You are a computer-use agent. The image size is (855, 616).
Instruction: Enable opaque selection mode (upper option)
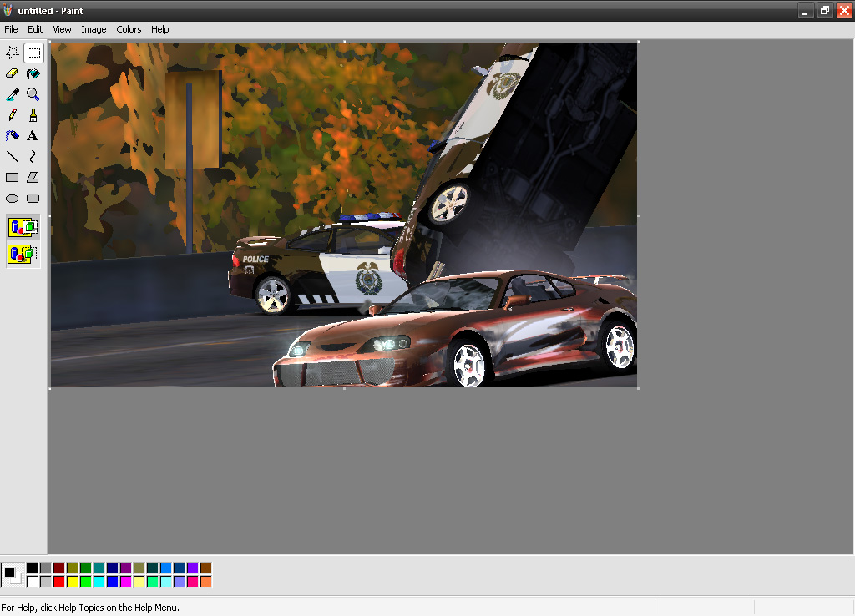[x=23, y=227]
